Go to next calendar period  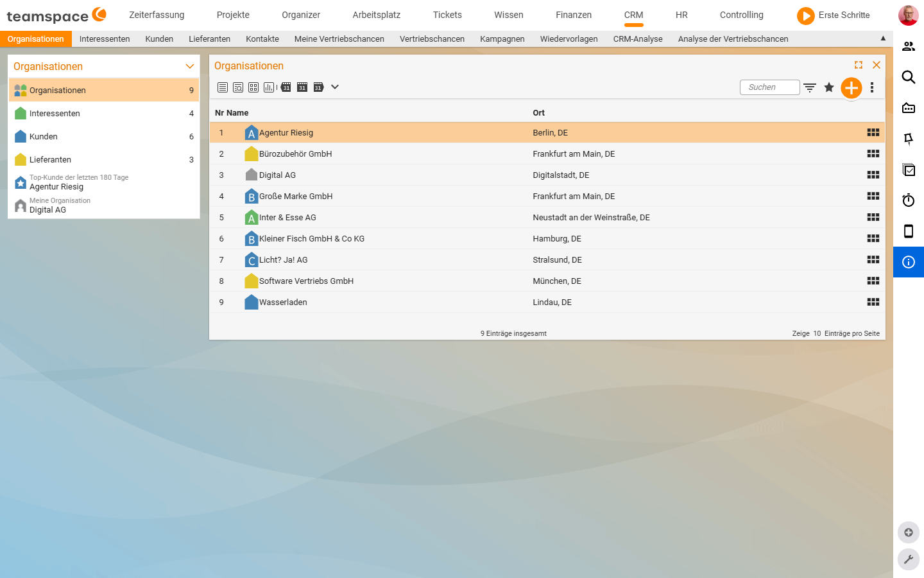[x=318, y=87]
